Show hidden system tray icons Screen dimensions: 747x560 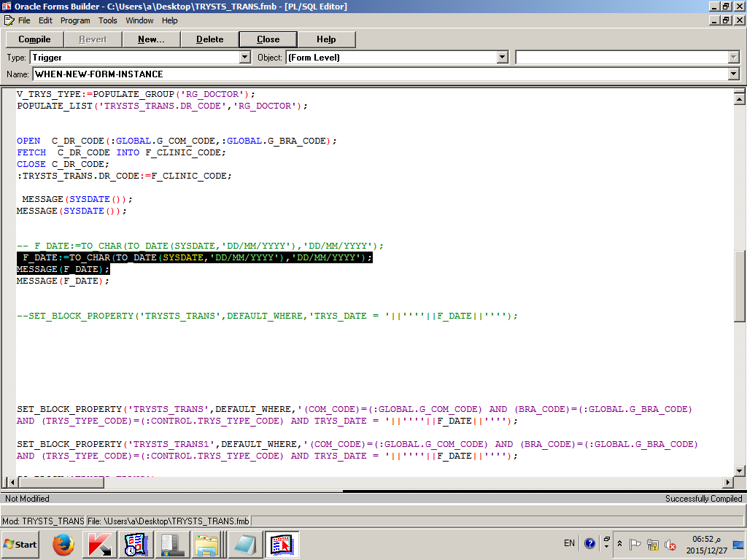coord(619,543)
